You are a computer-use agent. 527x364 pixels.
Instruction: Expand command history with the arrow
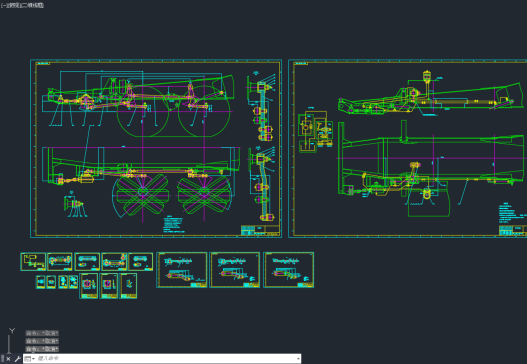[298, 359]
